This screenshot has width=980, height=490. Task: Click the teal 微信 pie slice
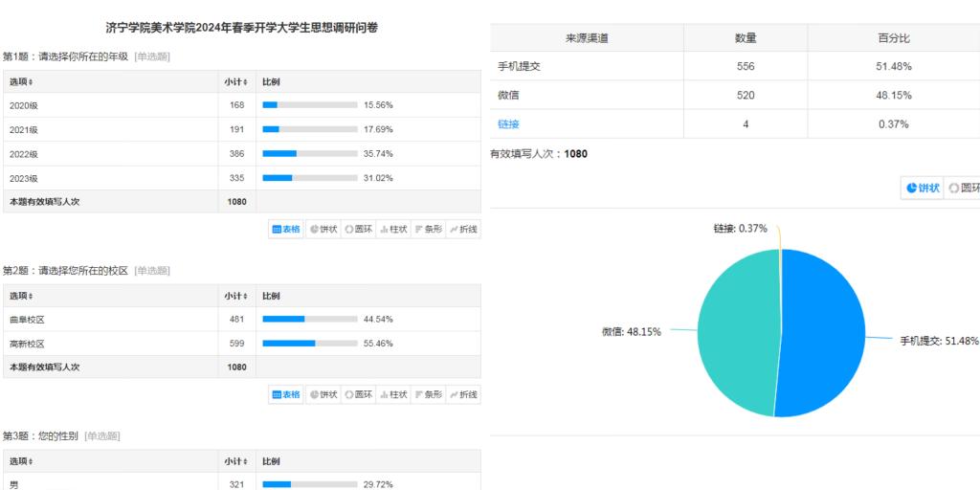[x=737, y=330]
